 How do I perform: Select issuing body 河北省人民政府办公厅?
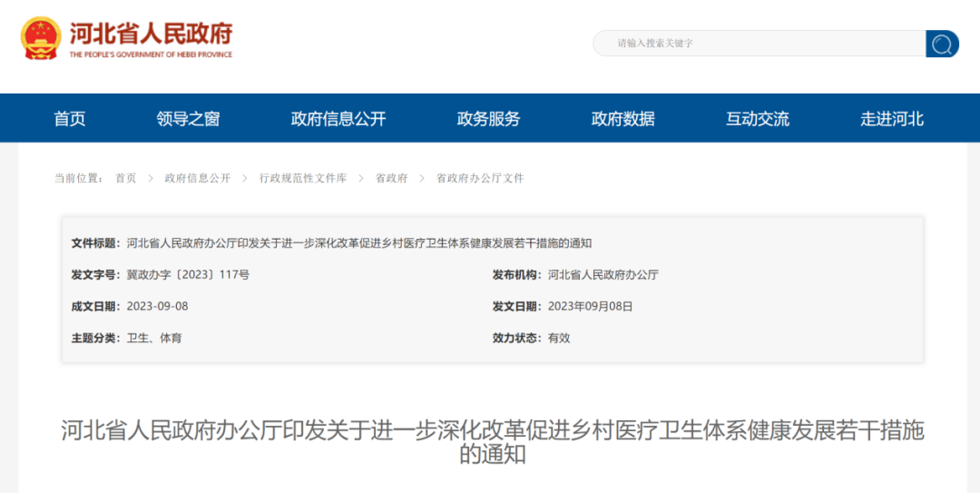(x=603, y=275)
